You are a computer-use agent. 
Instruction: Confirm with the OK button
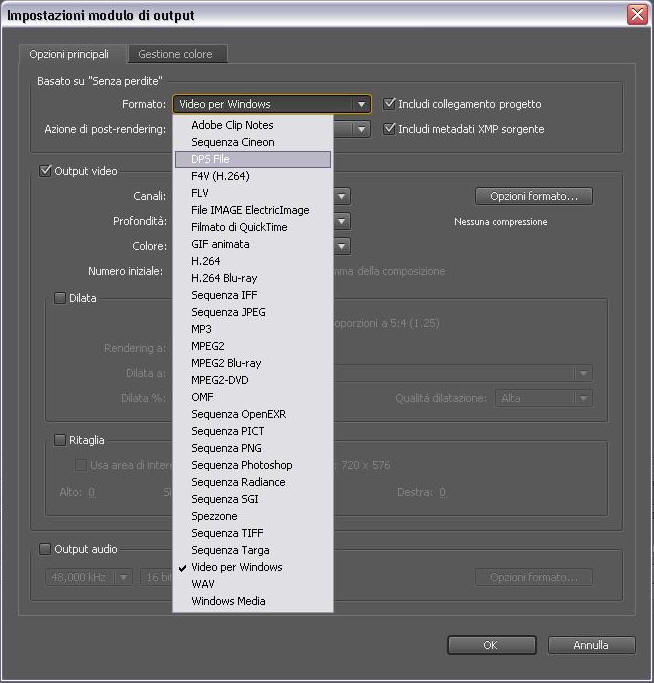pyautogui.click(x=491, y=645)
